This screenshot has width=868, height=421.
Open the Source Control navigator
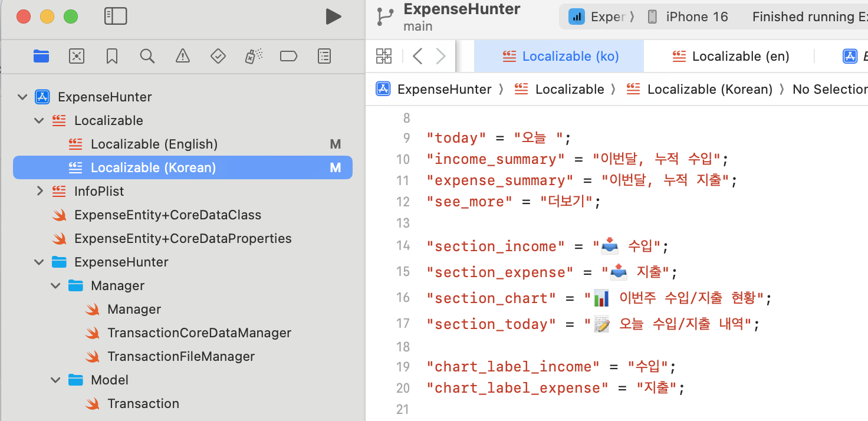(77, 56)
